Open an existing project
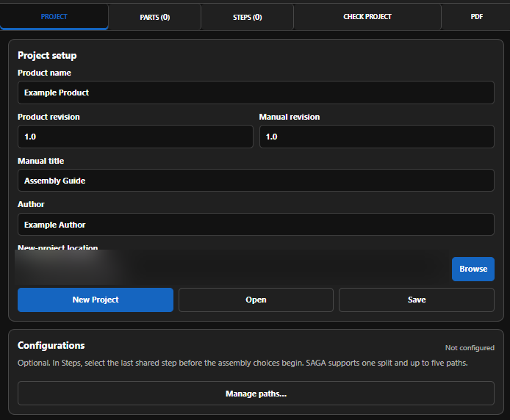This screenshot has height=420, width=510. tap(256, 300)
